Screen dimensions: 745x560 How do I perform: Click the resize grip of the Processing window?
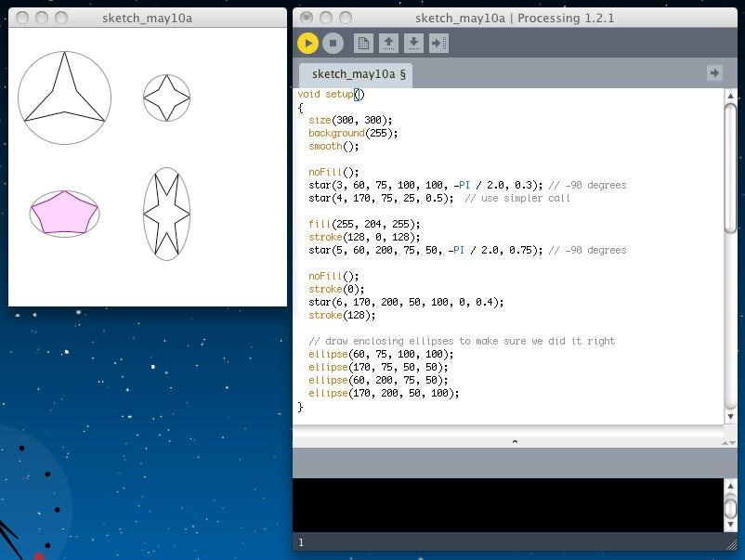730,545
